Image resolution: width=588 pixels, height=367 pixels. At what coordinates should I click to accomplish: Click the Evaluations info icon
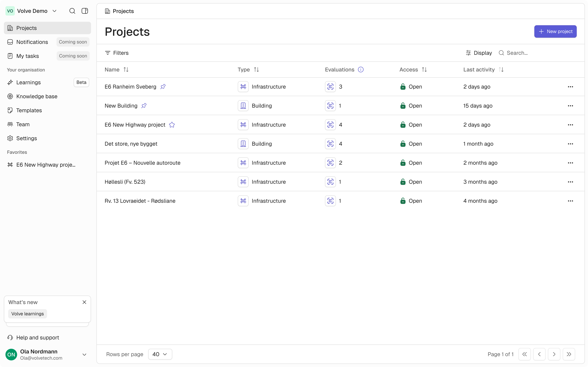click(361, 70)
